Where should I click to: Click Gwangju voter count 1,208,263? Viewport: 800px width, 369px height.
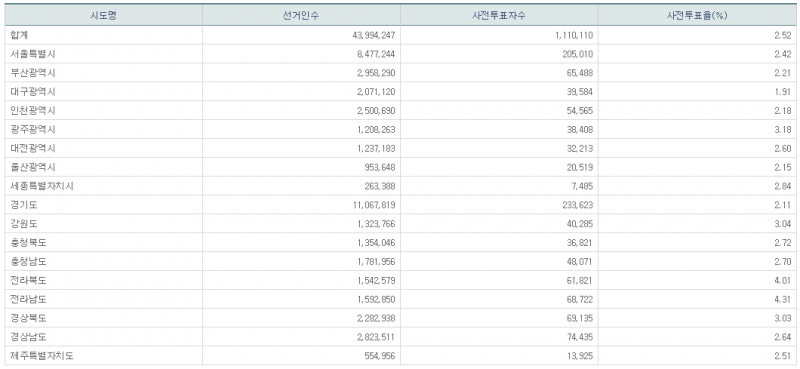pyautogui.click(x=376, y=130)
